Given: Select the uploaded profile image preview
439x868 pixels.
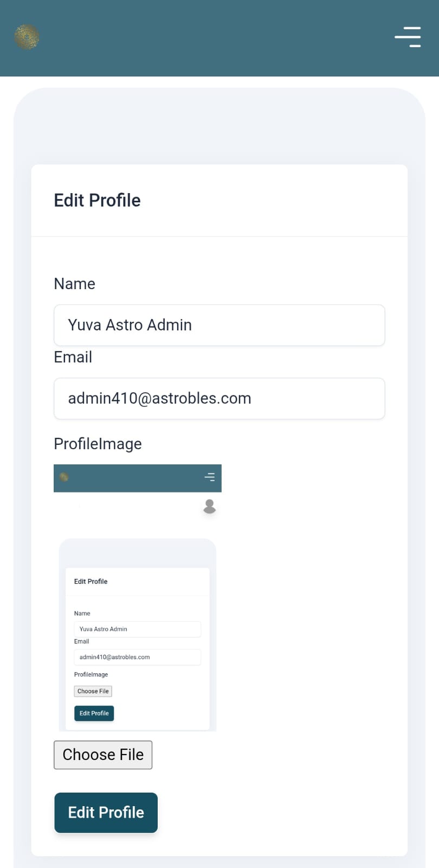Looking at the screenshot, I should click(x=138, y=598).
